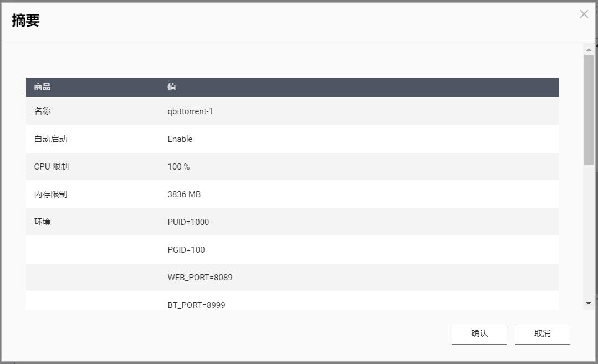Click the 自动启动 row label
The image size is (598, 364).
click(50, 139)
